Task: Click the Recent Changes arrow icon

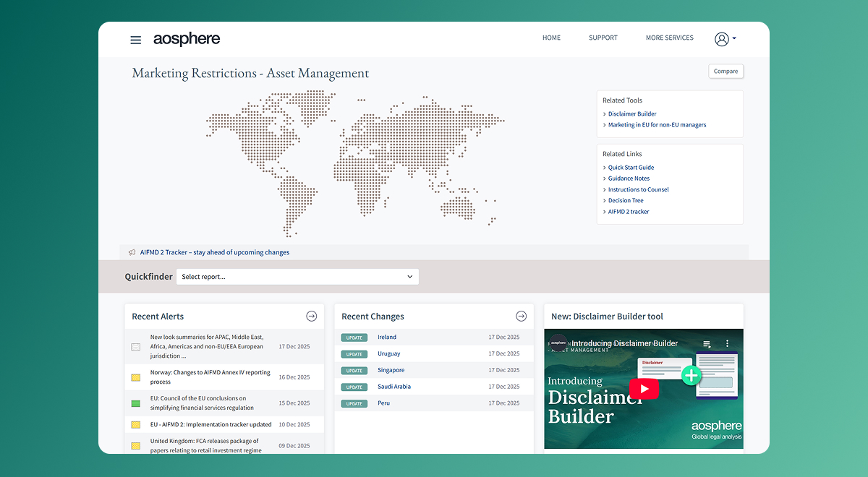Action: point(521,316)
